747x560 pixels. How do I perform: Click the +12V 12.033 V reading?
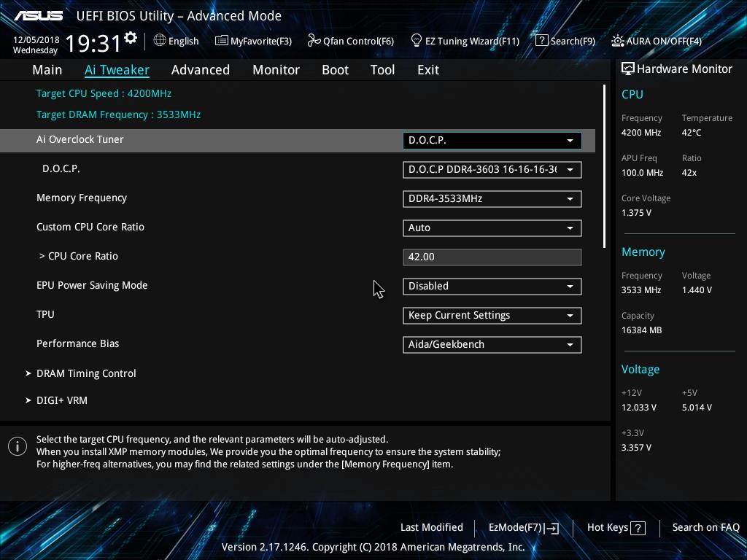pos(638,408)
